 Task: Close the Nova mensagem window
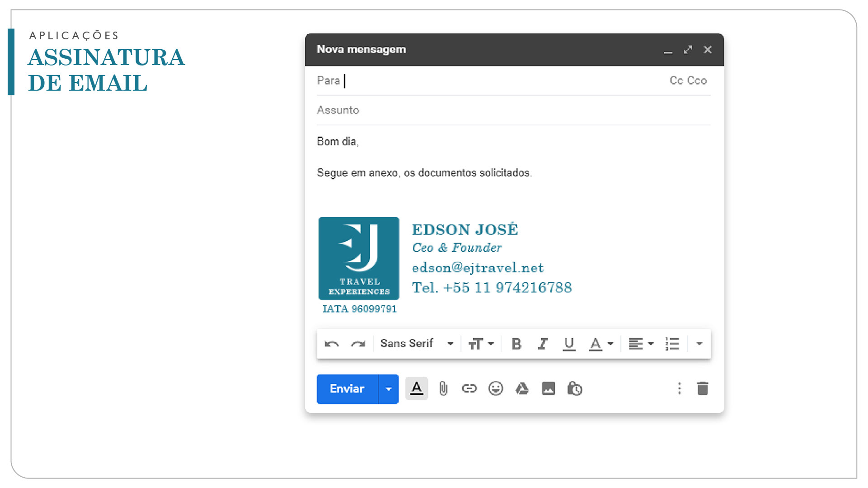pyautogui.click(x=708, y=50)
